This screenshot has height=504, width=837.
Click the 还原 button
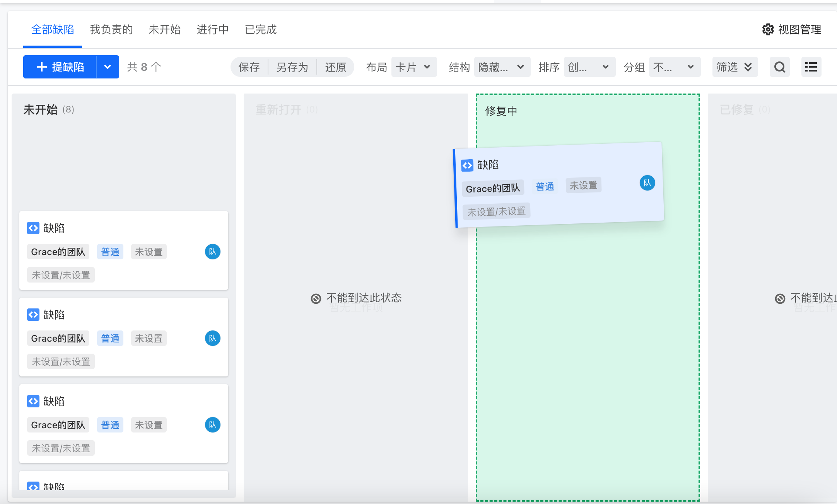coord(335,67)
